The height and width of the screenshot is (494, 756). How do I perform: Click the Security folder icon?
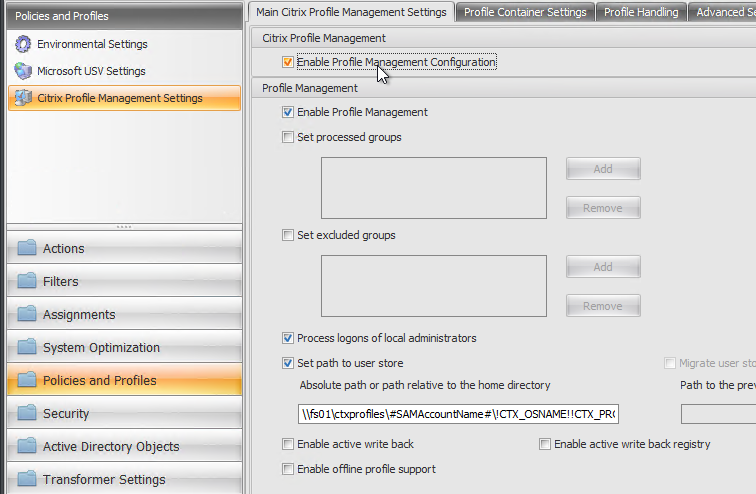27,413
